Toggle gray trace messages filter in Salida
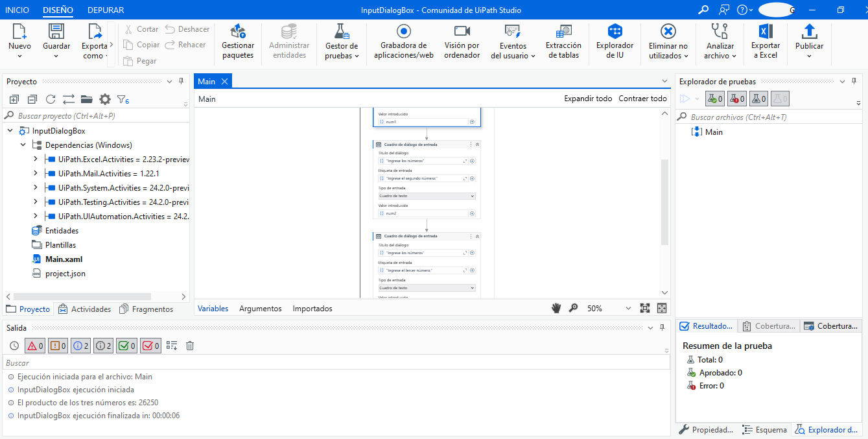This screenshot has width=868, height=439. 104,346
